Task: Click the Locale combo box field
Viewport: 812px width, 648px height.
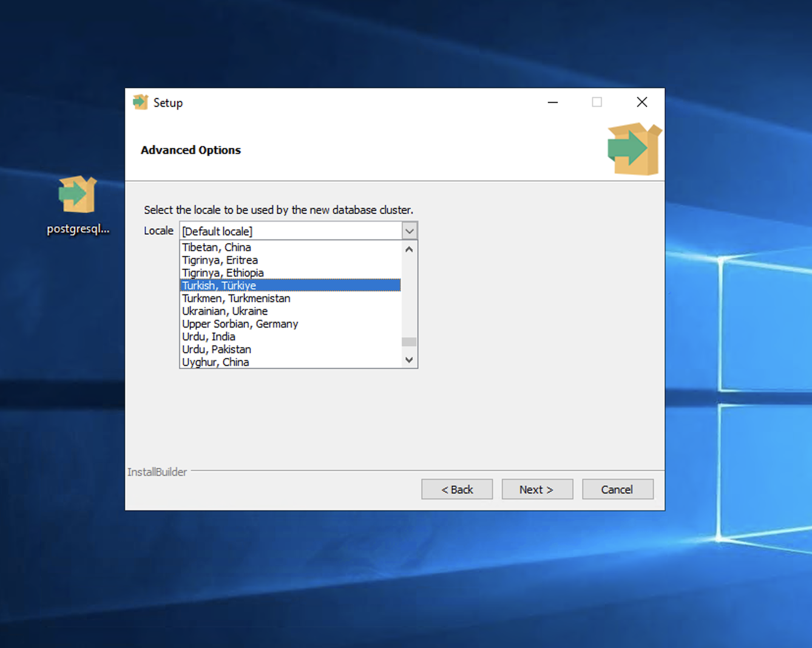Action: [x=291, y=231]
